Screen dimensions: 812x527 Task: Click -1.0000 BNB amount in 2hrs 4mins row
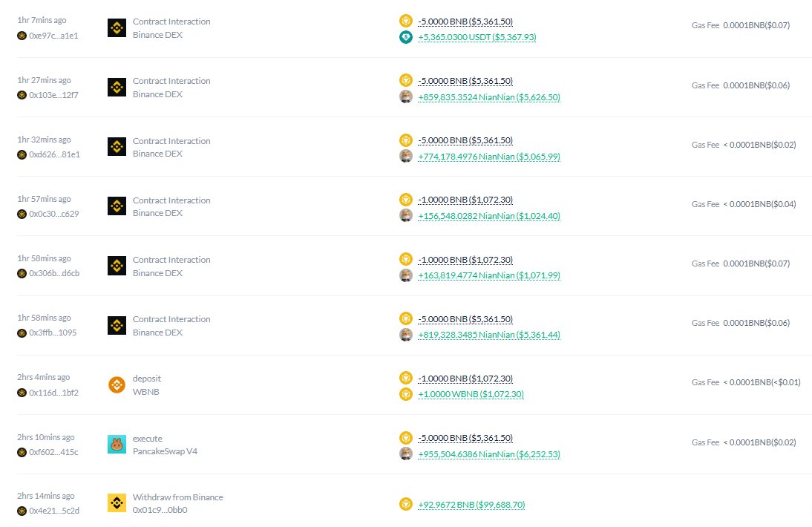[x=465, y=379]
